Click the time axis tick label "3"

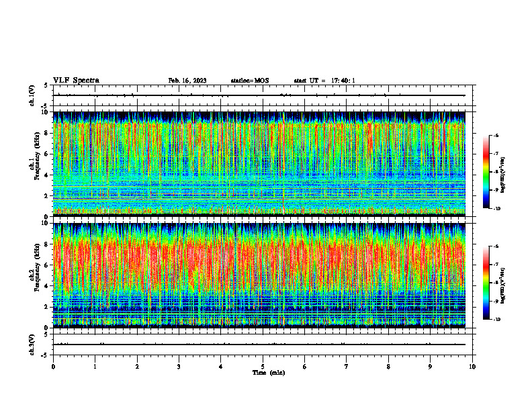click(x=179, y=367)
